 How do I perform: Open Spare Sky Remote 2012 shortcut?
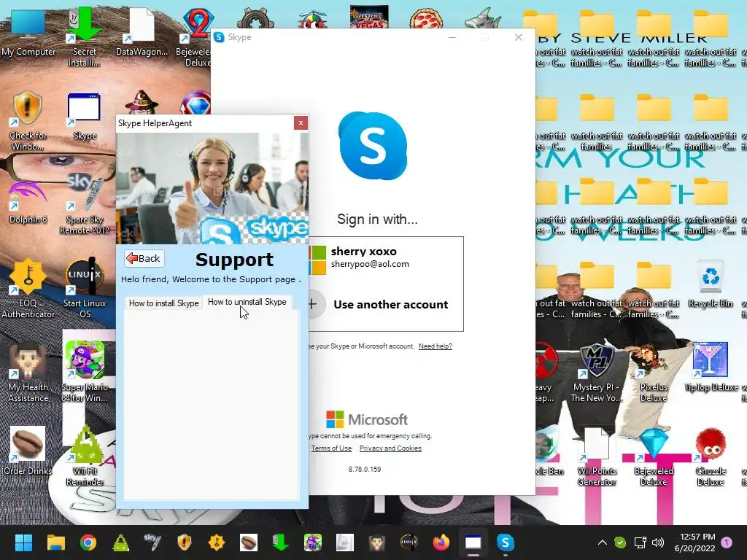85,205
